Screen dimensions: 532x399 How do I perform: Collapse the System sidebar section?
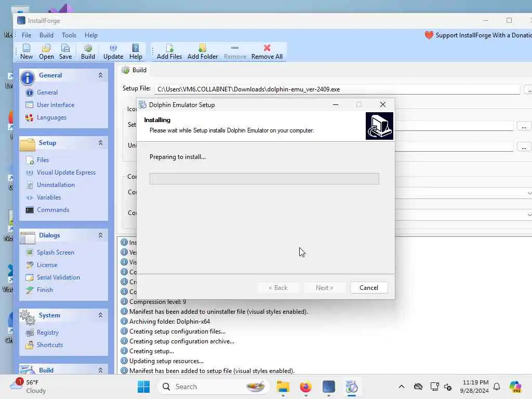point(100,315)
